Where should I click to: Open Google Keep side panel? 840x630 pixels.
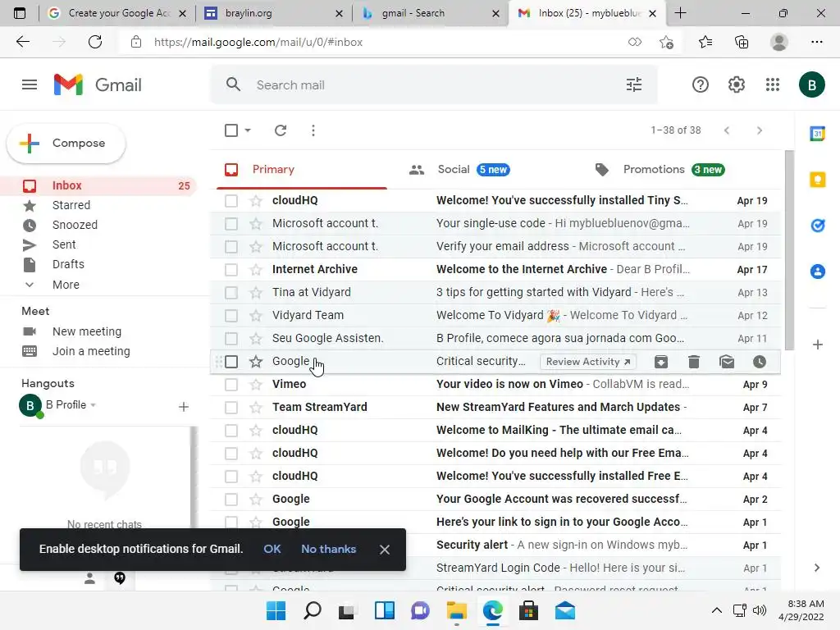[x=818, y=180]
